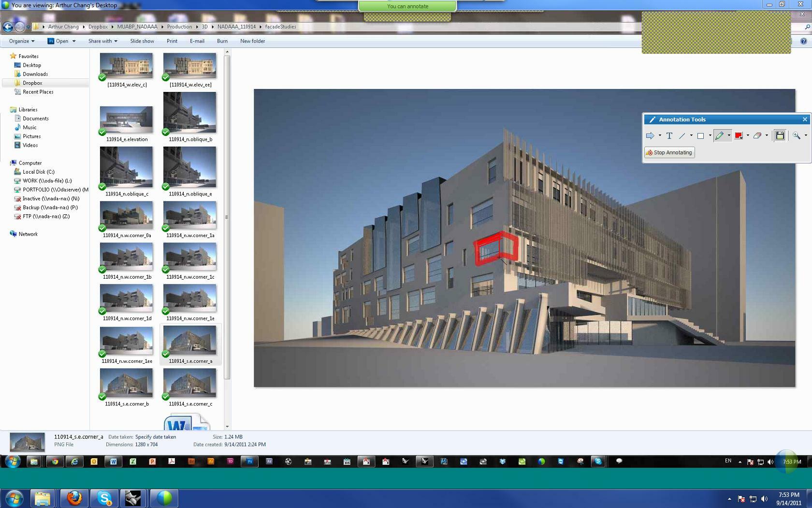Select Network in the navigation pane

(x=24, y=234)
